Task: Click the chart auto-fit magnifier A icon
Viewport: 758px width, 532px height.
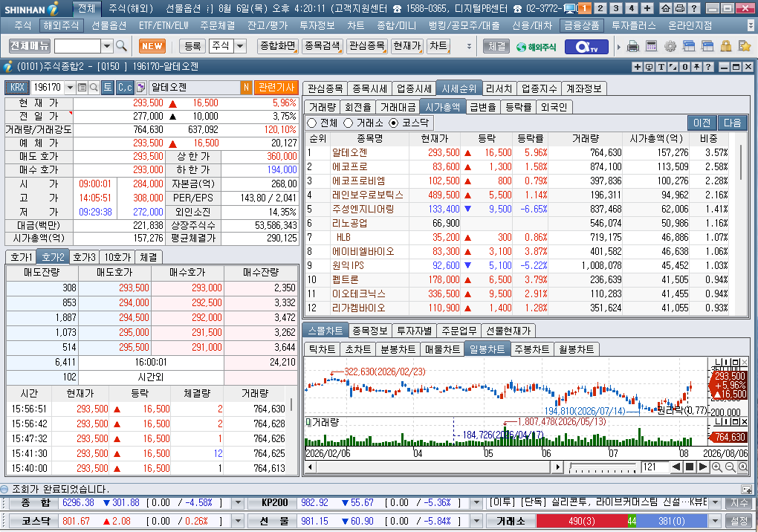Action: coord(743,467)
